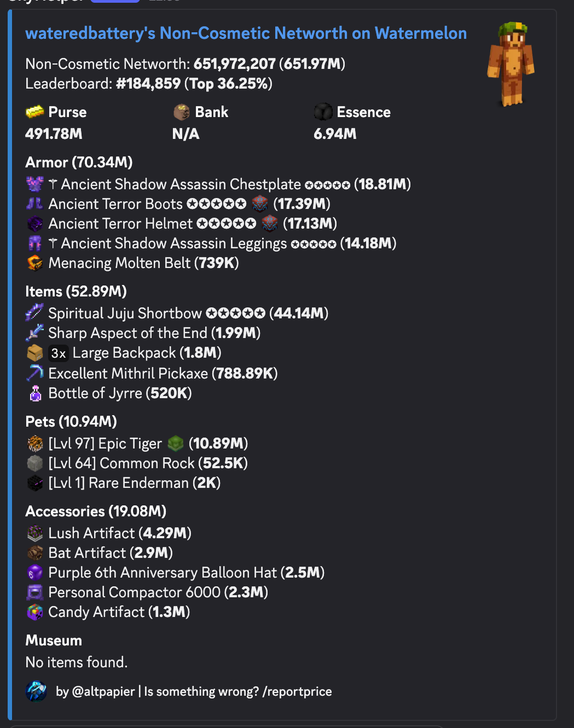The width and height of the screenshot is (574, 728).
Task: Click the Essence orb icon
Action: 323,112
